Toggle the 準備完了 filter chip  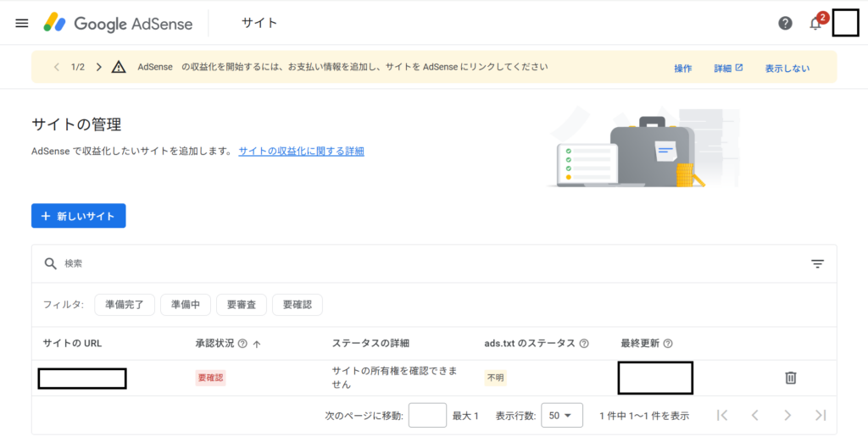click(x=125, y=305)
